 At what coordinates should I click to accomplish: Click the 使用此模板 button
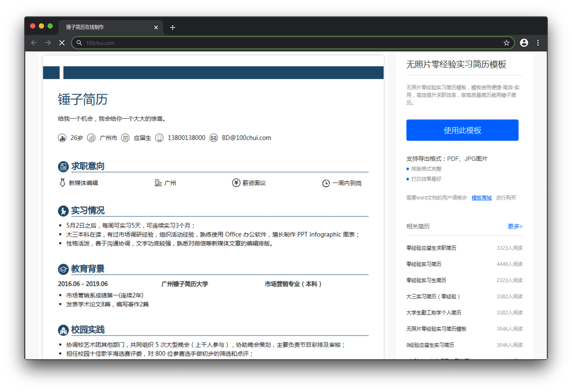click(462, 130)
